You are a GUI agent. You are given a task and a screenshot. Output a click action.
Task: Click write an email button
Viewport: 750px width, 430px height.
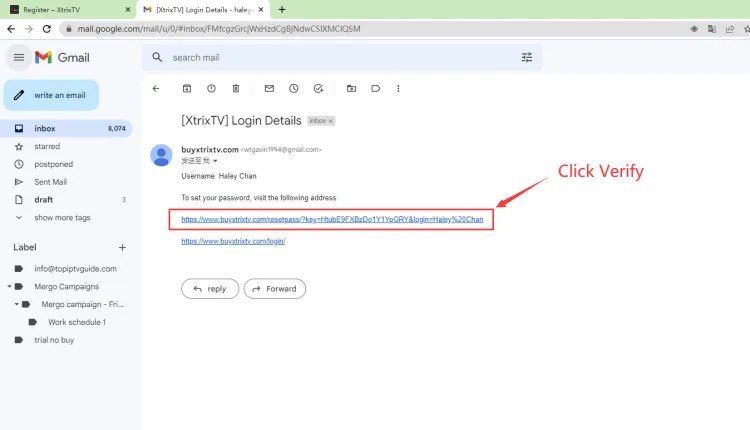51,95
